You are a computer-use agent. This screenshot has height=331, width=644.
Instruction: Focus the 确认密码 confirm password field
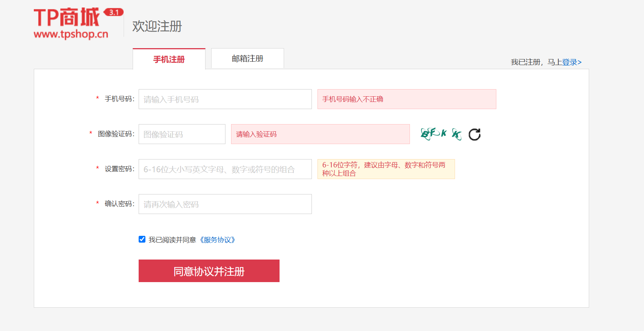(225, 204)
